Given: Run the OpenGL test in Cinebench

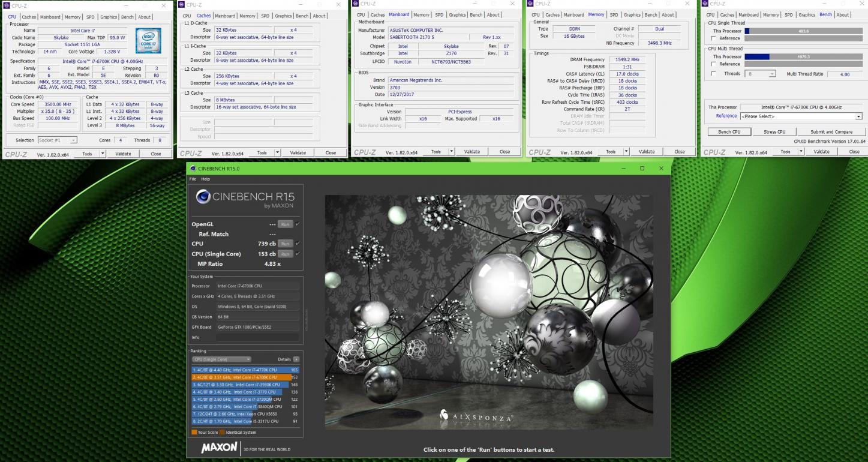Looking at the screenshot, I should [x=285, y=224].
